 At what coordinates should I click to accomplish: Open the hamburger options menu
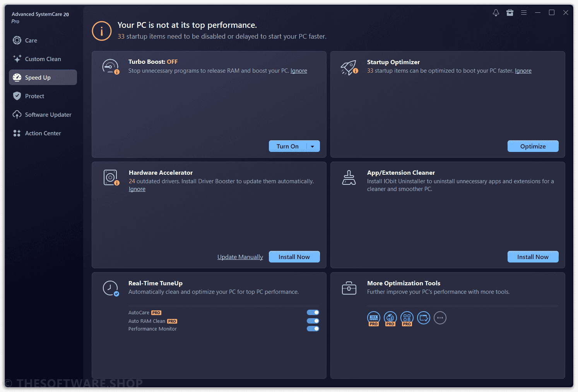click(524, 13)
